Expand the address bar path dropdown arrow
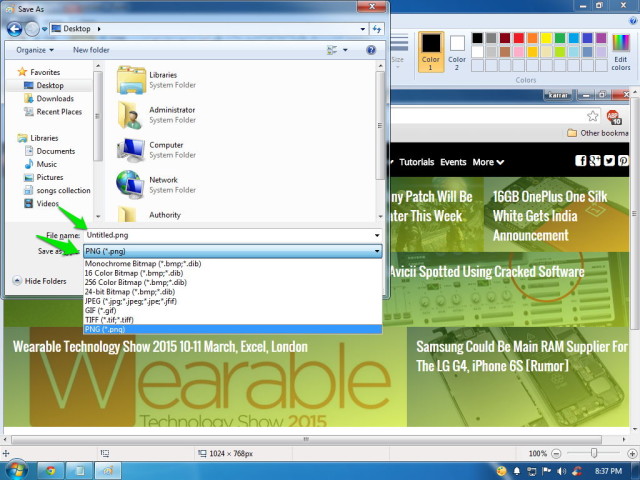Image resolution: width=640 pixels, height=480 pixels. click(362, 29)
